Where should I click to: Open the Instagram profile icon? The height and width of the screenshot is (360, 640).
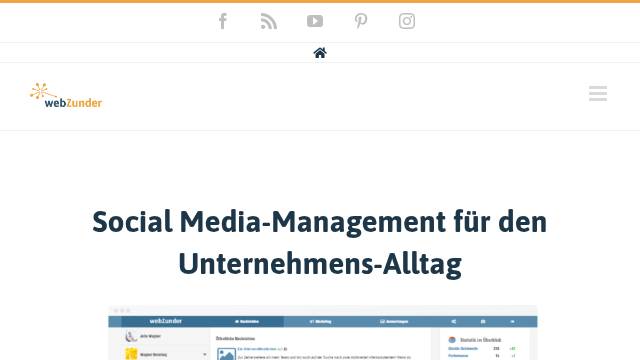[407, 21]
